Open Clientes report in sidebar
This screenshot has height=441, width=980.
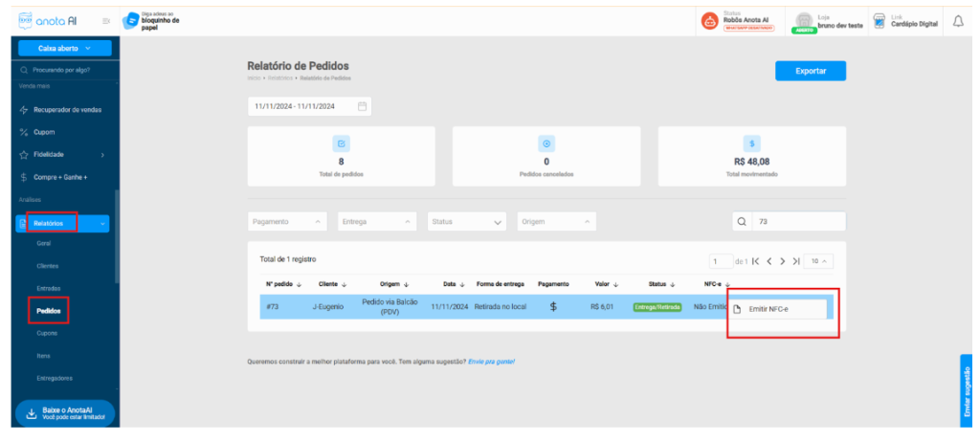[x=48, y=265]
